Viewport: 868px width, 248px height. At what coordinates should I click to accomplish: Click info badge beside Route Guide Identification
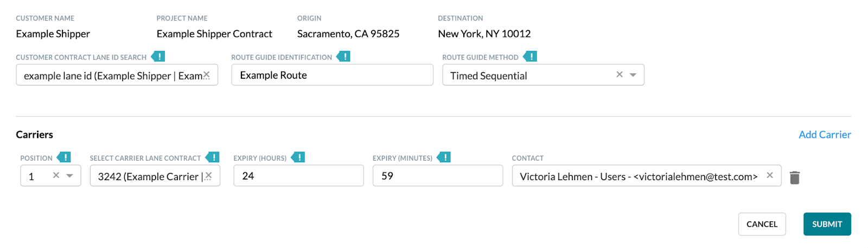tap(343, 56)
